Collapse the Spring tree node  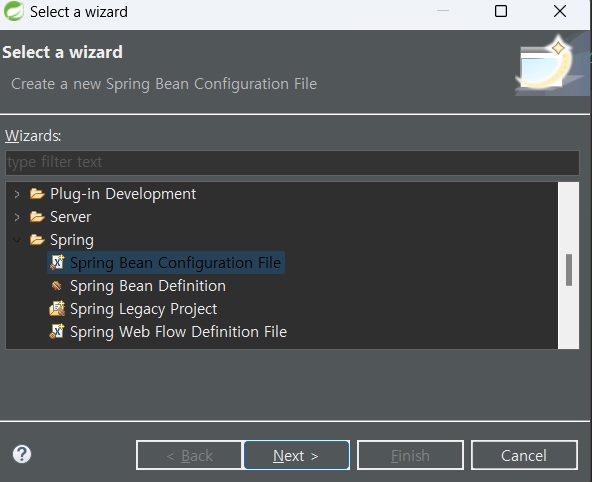point(17,239)
